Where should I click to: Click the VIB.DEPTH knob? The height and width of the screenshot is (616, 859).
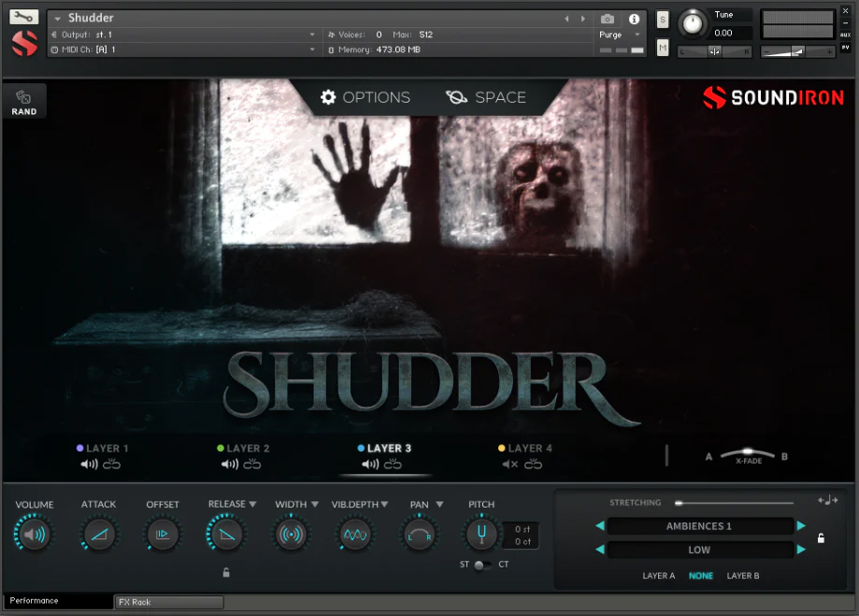[355, 534]
